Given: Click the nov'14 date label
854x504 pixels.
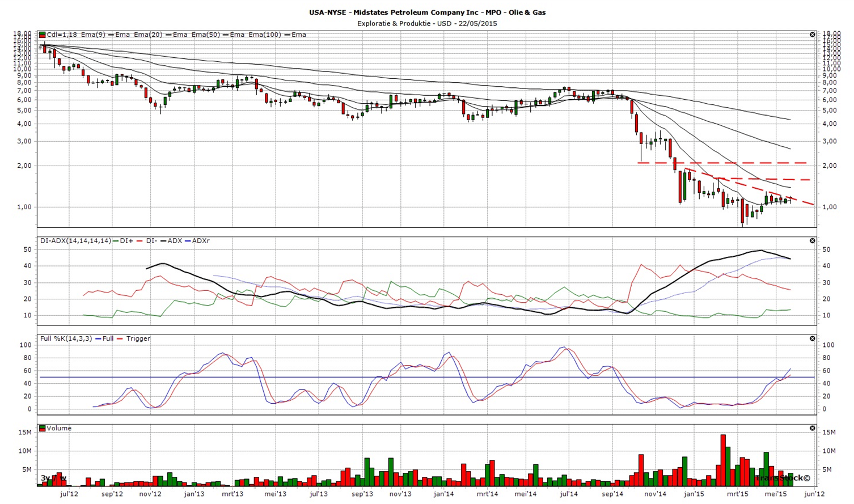Looking at the screenshot, I should [x=655, y=494].
